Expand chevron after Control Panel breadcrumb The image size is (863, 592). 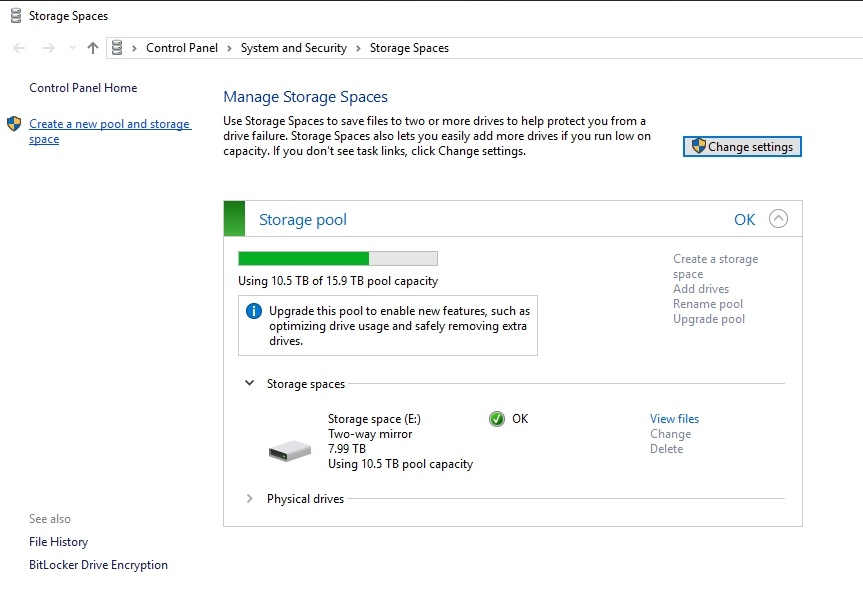click(229, 48)
